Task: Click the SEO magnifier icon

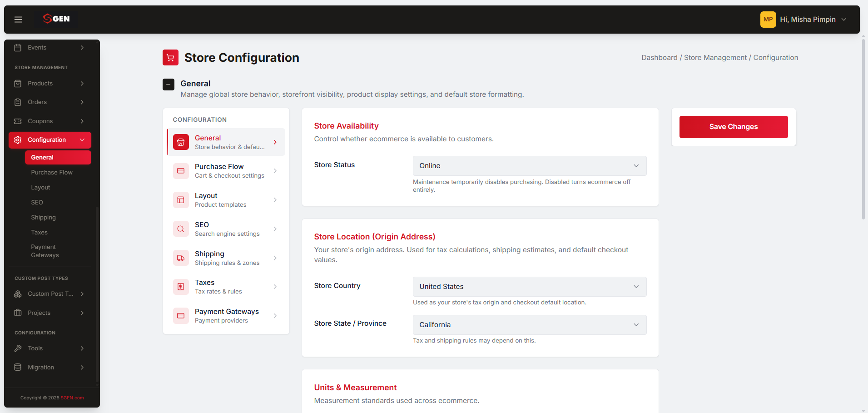Action: pos(181,229)
